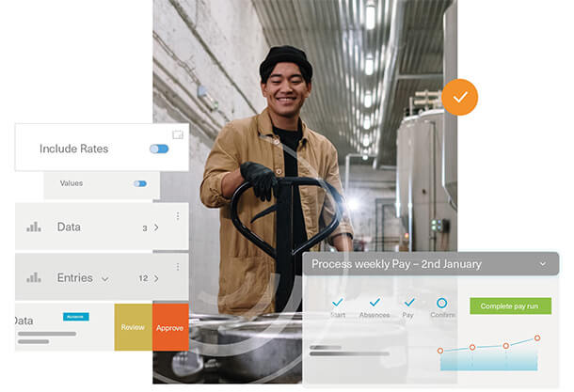Viewport: 574px width, 392px height.
Task: Toggle the Values switch
Action: [x=140, y=183]
